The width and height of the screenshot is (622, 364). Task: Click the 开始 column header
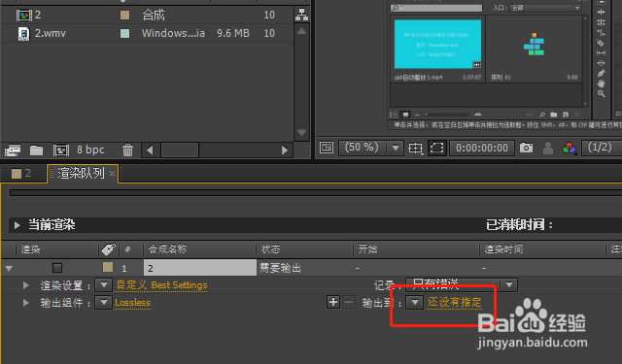(x=367, y=249)
